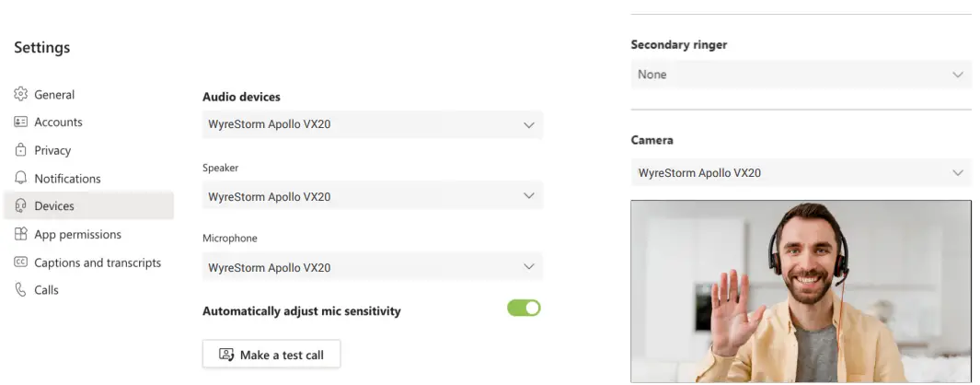Screen dimensions: 980x385
Task: Disable automatic mic sensitivity adjustment
Action: coord(524,308)
